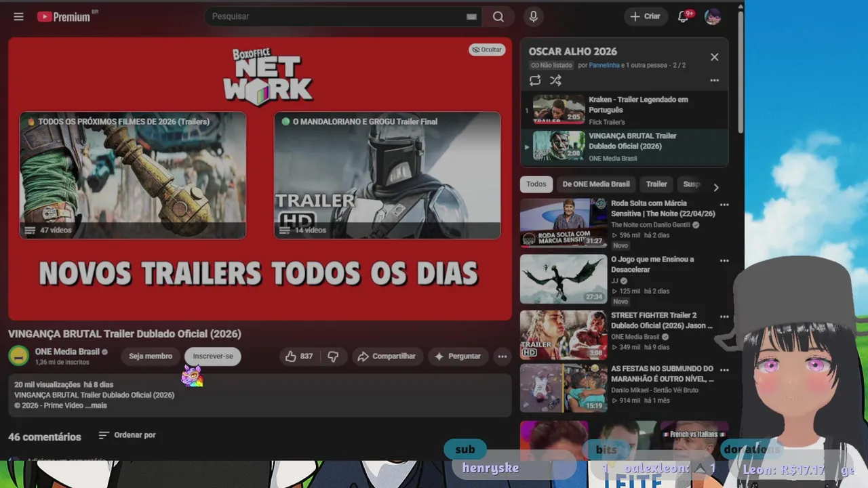The width and height of the screenshot is (868, 488).
Task: Click Seja membro button
Action: (151, 357)
